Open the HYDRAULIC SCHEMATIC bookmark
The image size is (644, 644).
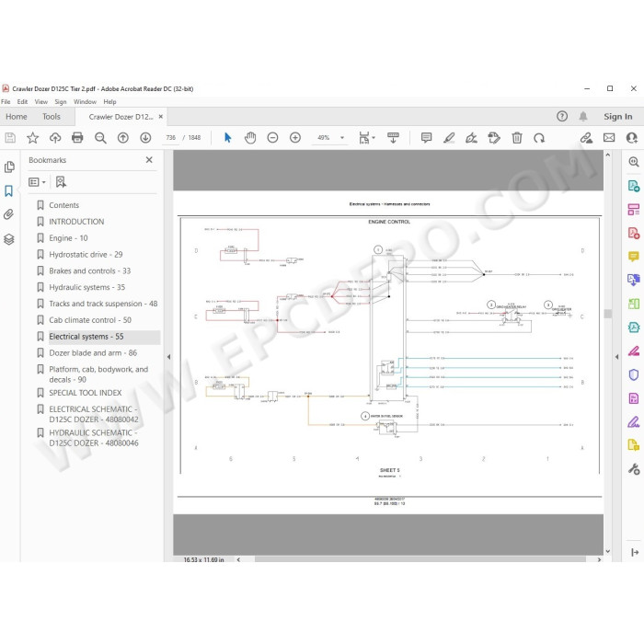(x=94, y=438)
